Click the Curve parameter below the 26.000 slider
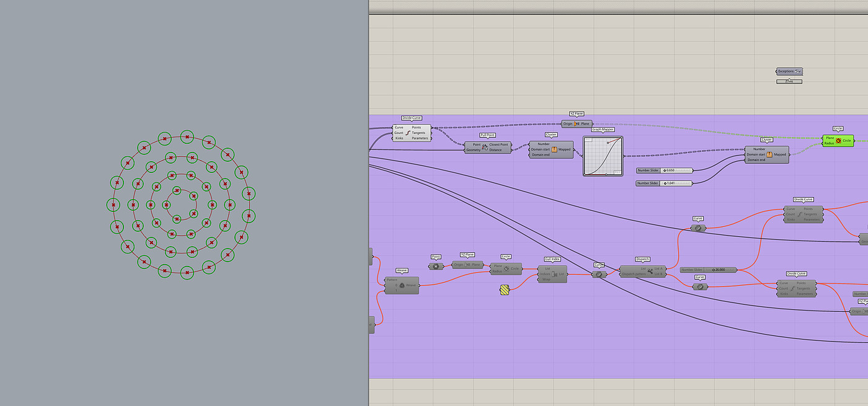The image size is (868, 406). coord(700,286)
